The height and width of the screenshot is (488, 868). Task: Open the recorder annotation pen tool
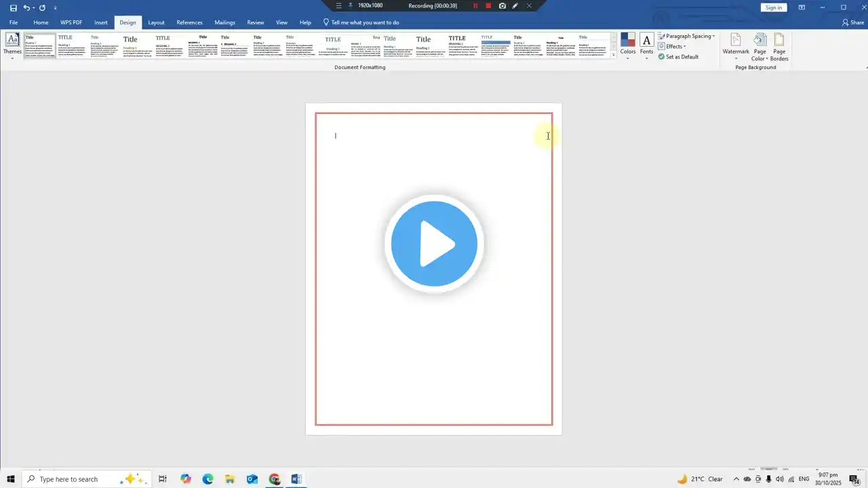tap(515, 6)
